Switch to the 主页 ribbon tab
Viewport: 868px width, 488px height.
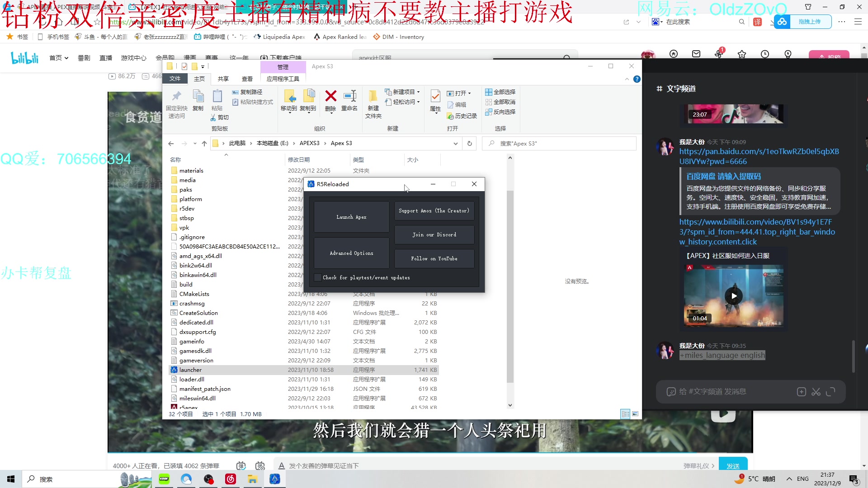pyautogui.click(x=199, y=79)
